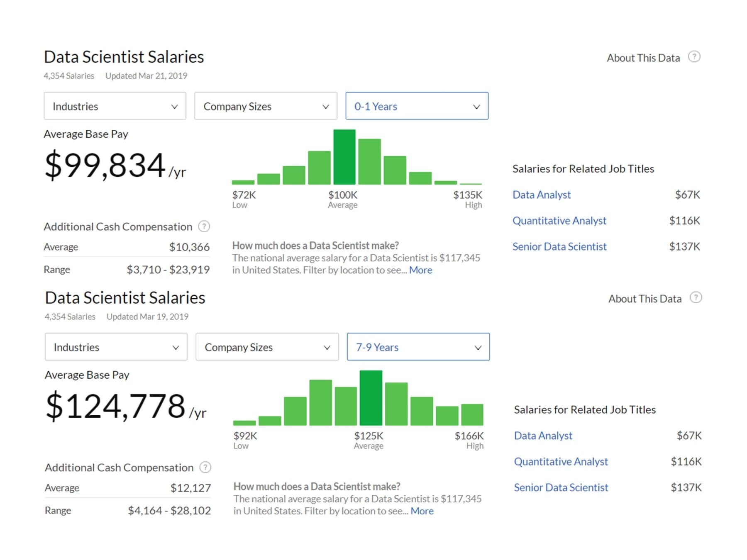747x560 pixels.
Task: Open the top Company Sizes dropdown
Action: pos(266,106)
